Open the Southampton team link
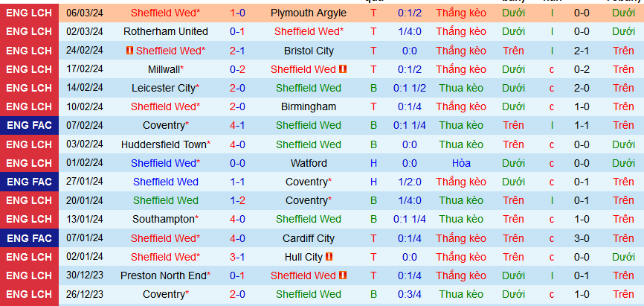The image size is (644, 306). pyautogui.click(x=165, y=219)
